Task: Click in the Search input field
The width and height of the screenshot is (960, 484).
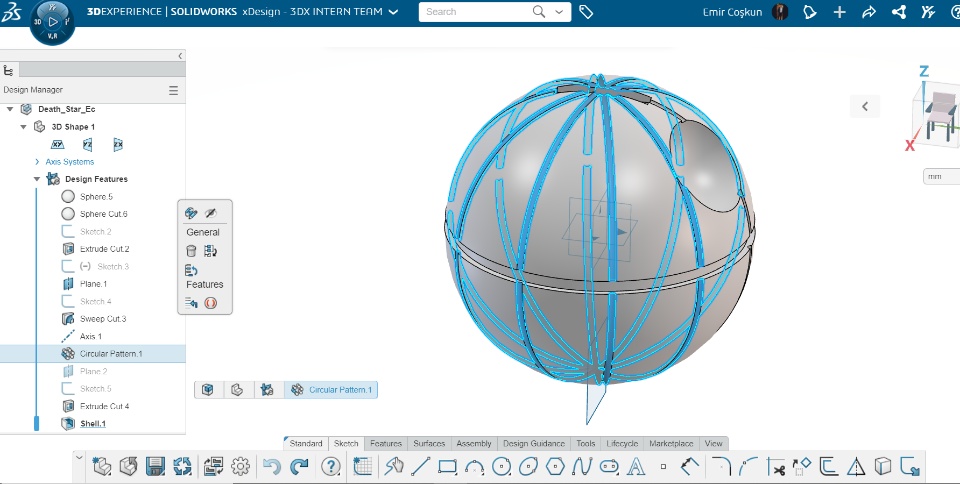Action: point(475,12)
